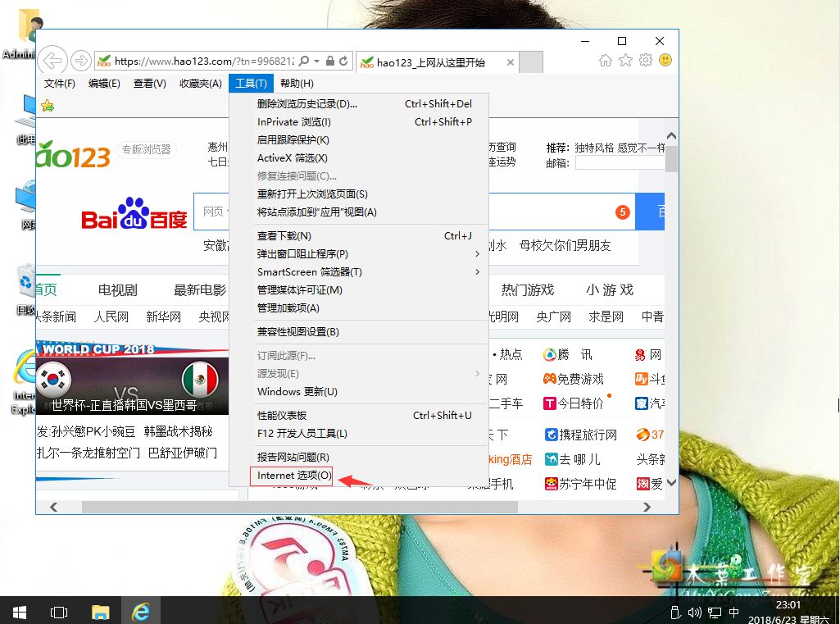Open F12 开发人员工具(L)

(358, 433)
